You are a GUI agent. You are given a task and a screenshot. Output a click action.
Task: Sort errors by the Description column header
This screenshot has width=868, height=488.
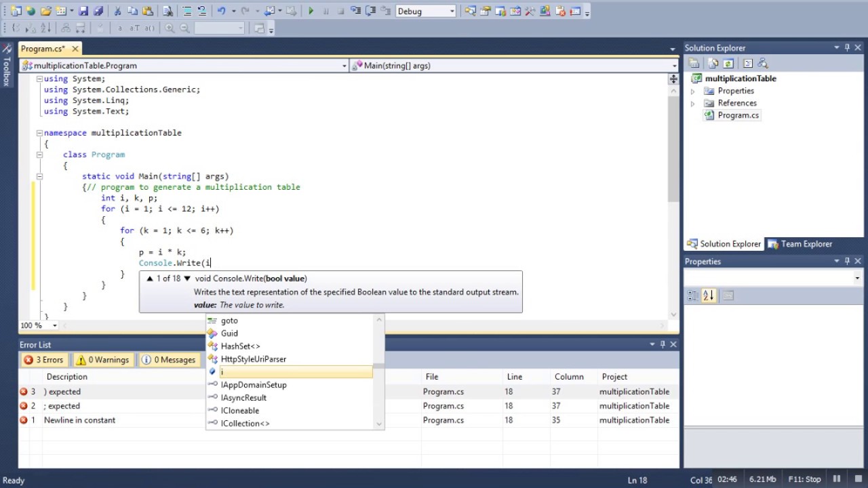[66, 377]
